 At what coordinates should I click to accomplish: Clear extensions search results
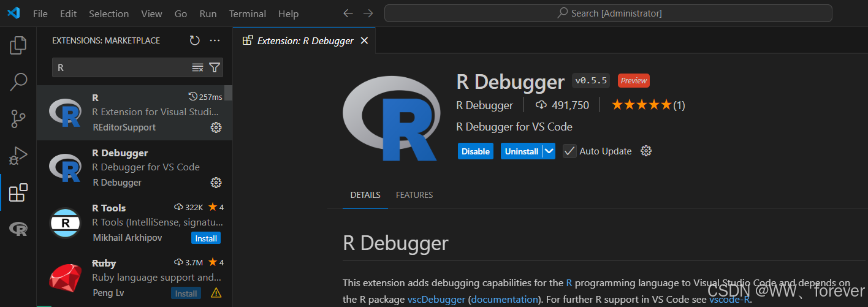[197, 67]
